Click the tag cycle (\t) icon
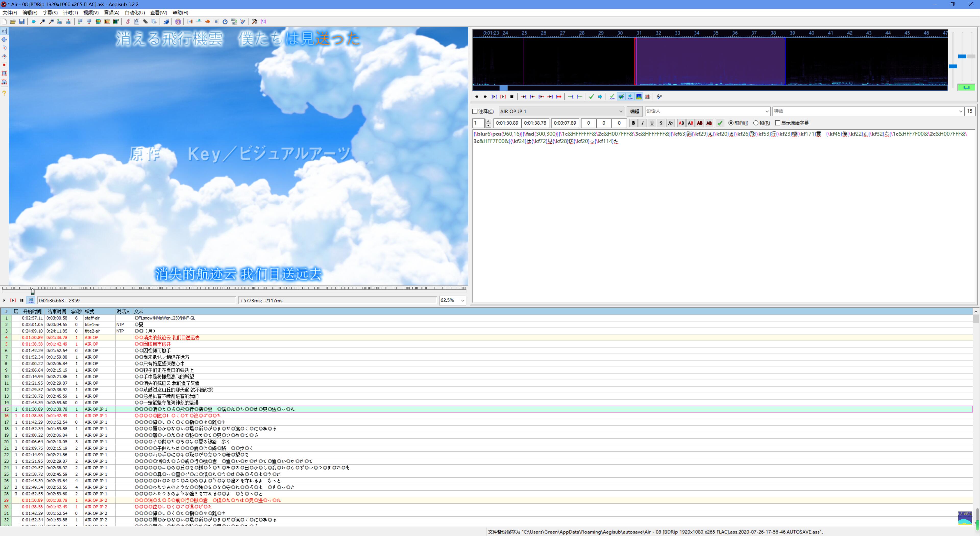This screenshot has height=536, width=980. point(263,22)
